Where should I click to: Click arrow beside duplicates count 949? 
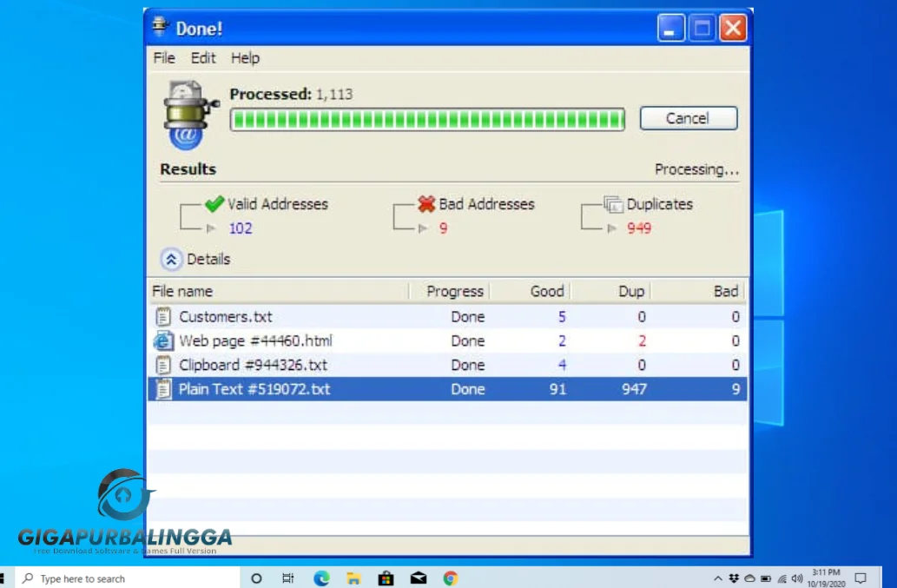(x=612, y=228)
